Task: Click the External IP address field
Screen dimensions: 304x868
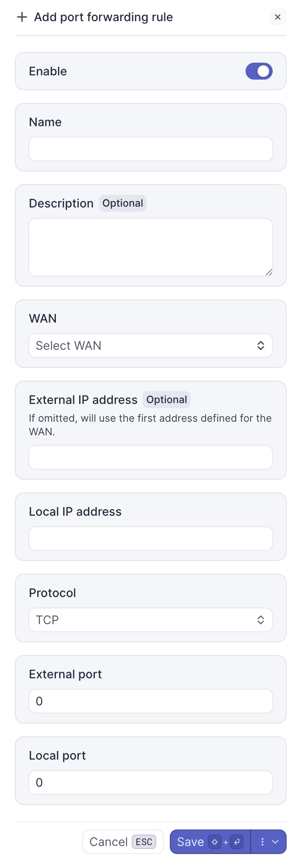Action: 151,457
